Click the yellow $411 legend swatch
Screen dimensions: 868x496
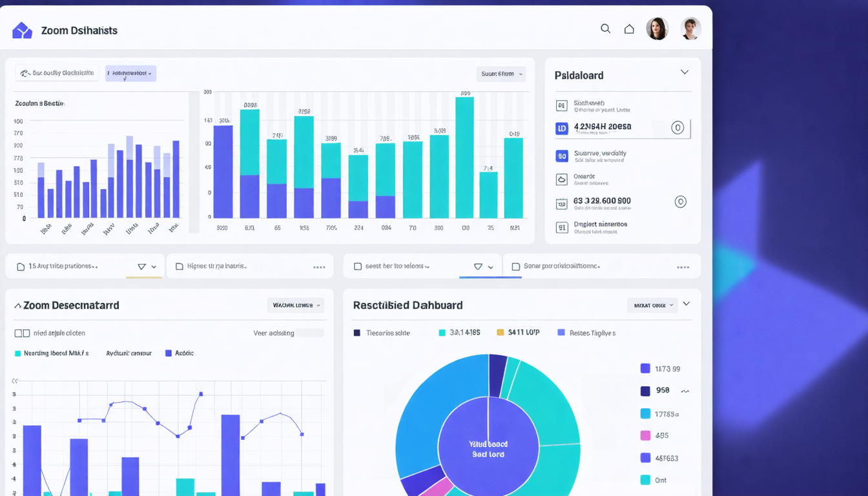pos(500,333)
